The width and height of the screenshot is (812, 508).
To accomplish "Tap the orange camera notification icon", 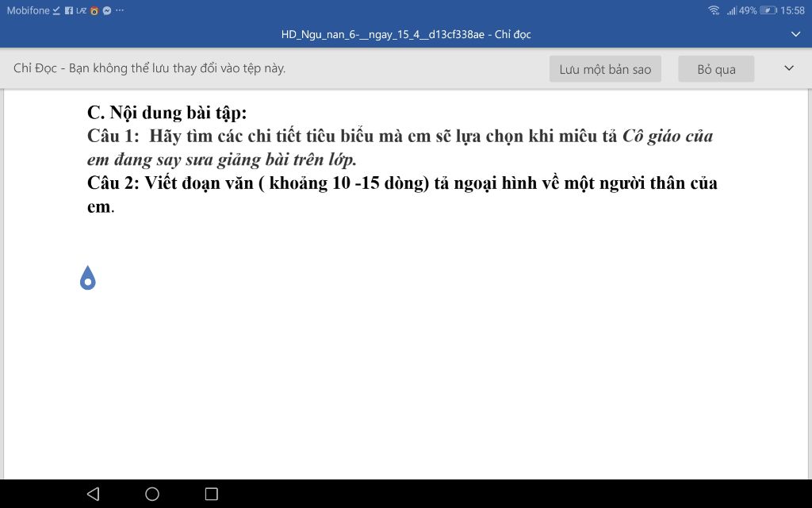I will click(x=94, y=10).
